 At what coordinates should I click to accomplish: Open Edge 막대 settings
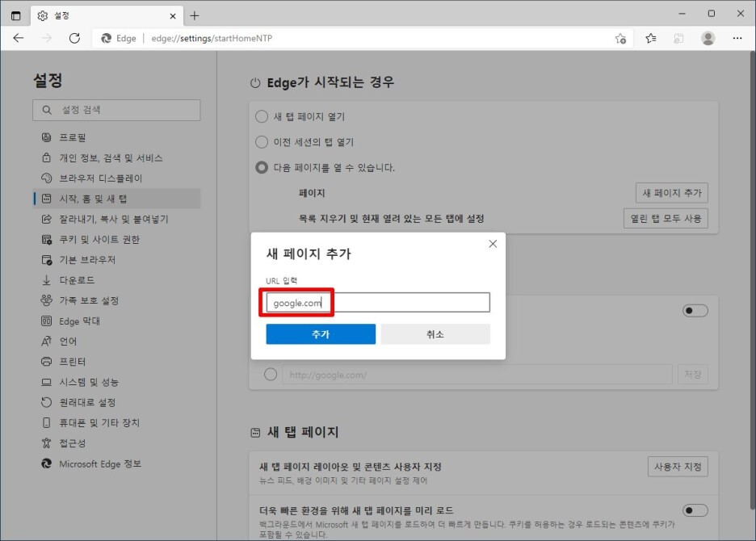(x=116, y=321)
